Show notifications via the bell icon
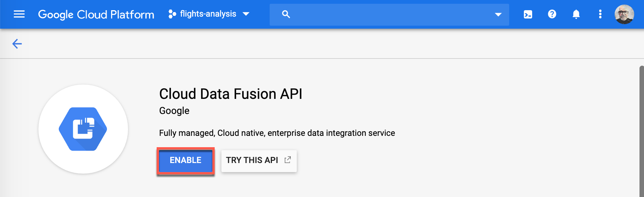The height and width of the screenshot is (197, 644). (x=576, y=14)
